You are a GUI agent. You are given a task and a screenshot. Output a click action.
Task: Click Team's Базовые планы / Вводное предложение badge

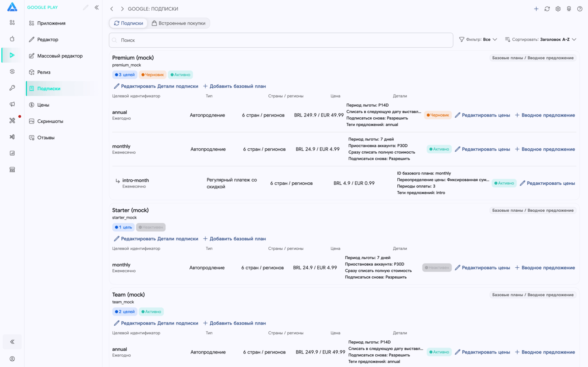(x=533, y=295)
